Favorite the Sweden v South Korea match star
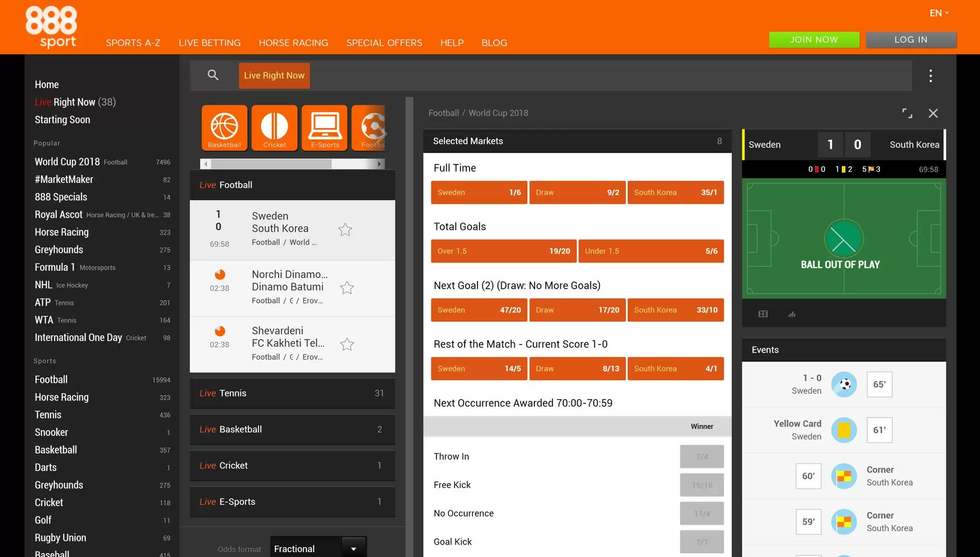 pyautogui.click(x=345, y=230)
